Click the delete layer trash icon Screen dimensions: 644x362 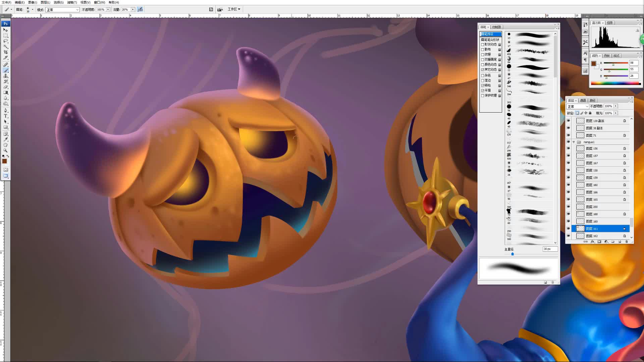coord(626,242)
